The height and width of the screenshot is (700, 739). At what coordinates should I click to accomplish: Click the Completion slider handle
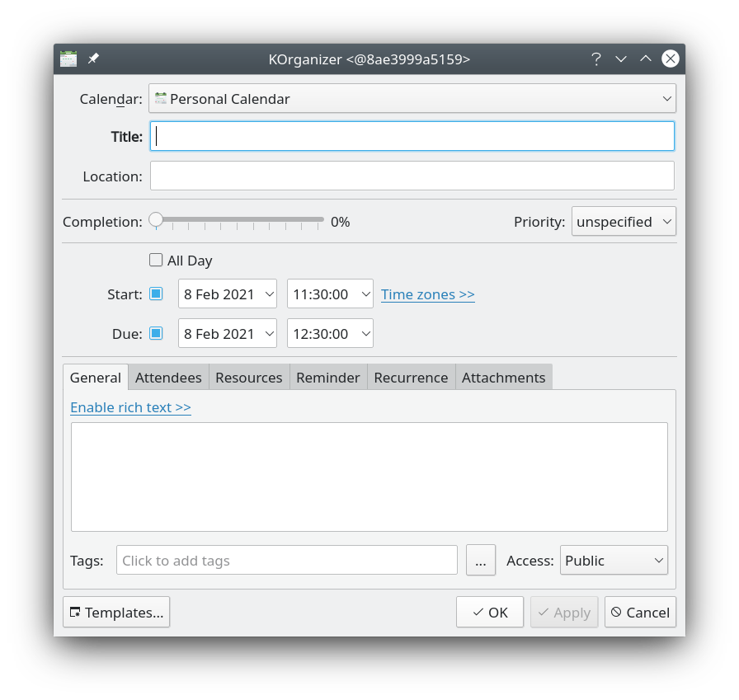156,220
